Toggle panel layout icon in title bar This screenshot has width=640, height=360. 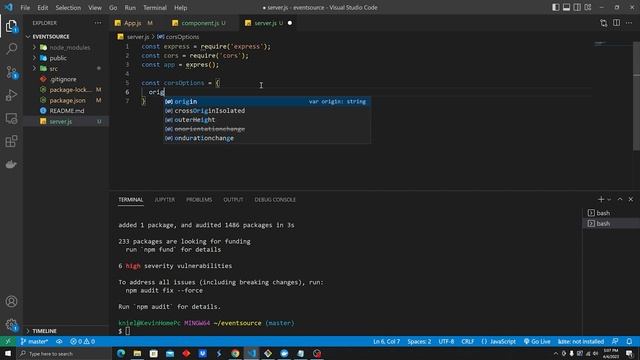(566, 7)
